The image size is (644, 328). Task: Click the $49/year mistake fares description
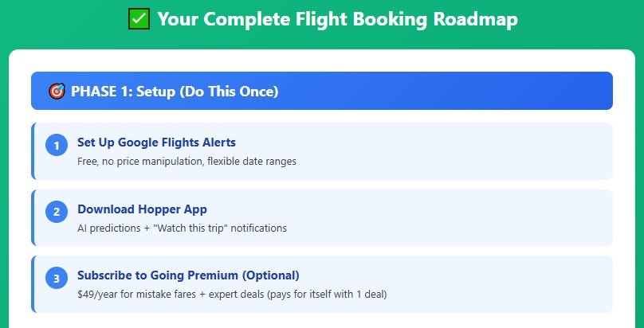click(231, 295)
